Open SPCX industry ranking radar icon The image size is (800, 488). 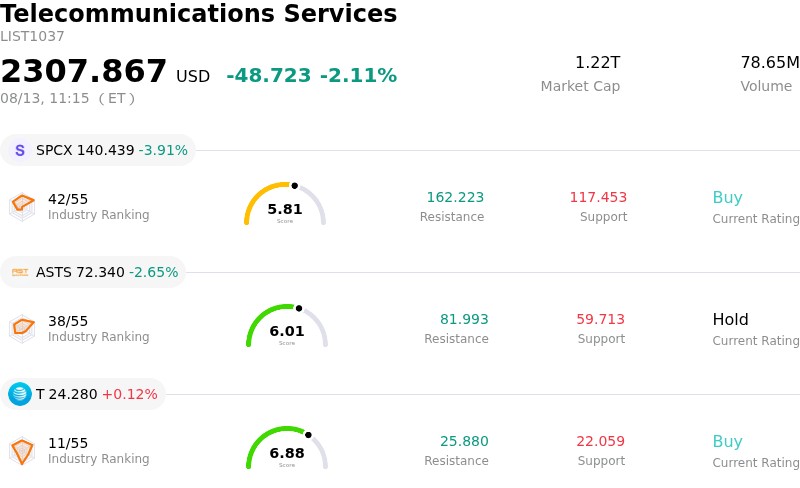22,207
